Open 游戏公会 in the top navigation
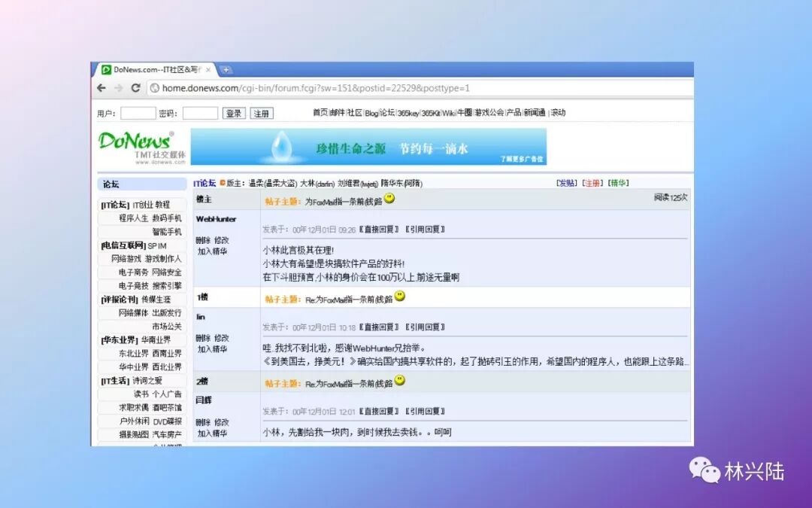This screenshot has height=508, width=812. [x=489, y=112]
